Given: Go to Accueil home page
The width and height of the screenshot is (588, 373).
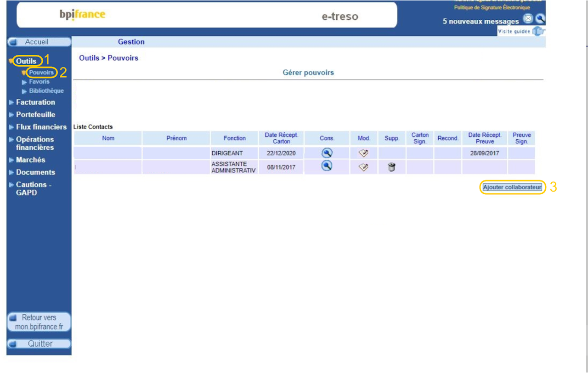Looking at the screenshot, I should point(39,42).
